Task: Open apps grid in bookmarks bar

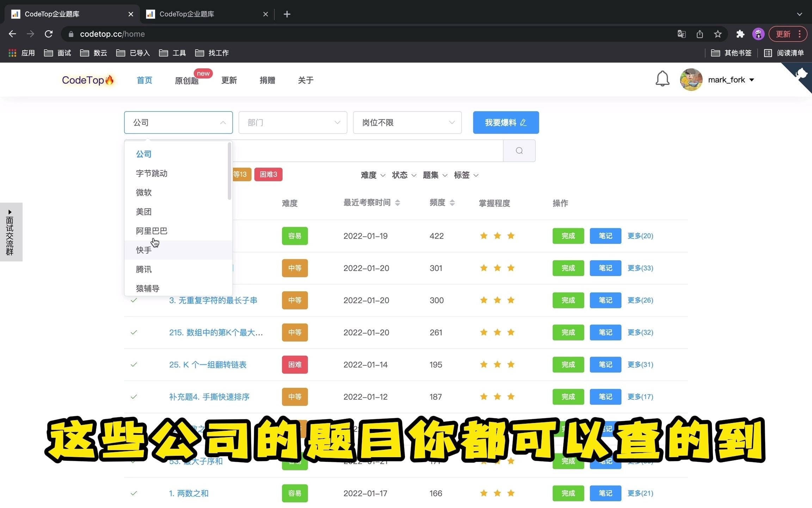Action: 13,53
